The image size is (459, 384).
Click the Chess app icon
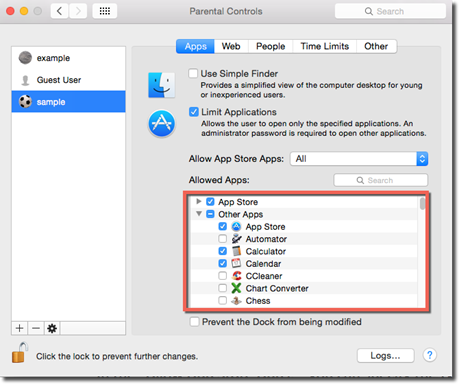(x=236, y=301)
